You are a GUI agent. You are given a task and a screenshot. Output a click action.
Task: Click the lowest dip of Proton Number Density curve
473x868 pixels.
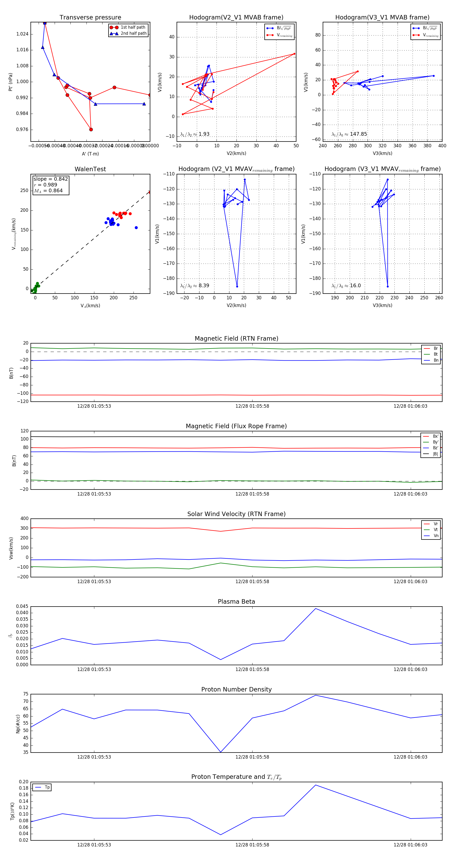pyautogui.click(x=220, y=752)
